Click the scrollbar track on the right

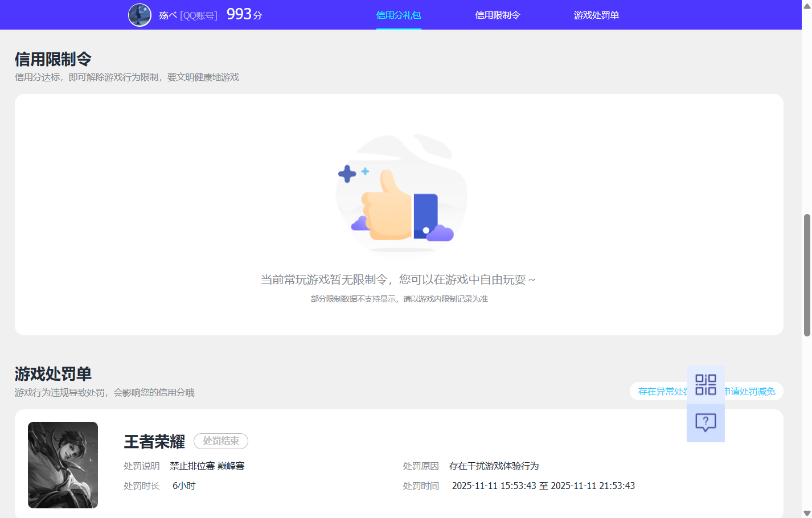click(x=807, y=273)
